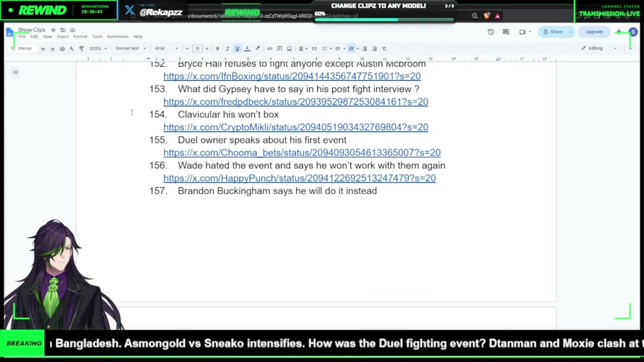Open the Gemini sparkle icon
This screenshot has width=644, height=362.
coord(618,32)
